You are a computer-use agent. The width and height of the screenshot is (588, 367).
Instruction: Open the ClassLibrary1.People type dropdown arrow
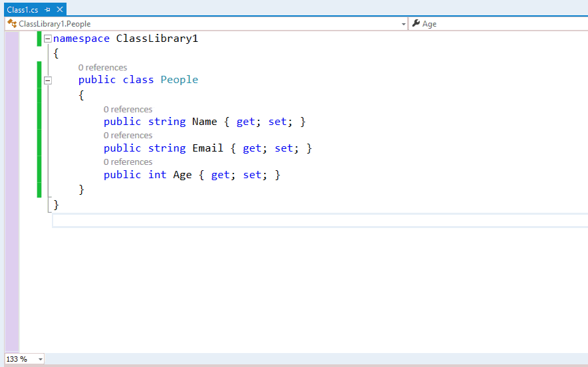pos(403,24)
